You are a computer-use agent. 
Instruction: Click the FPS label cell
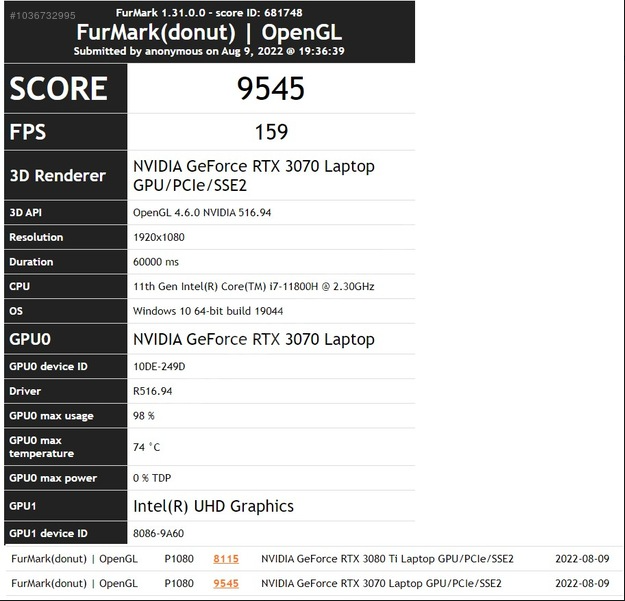pos(66,132)
